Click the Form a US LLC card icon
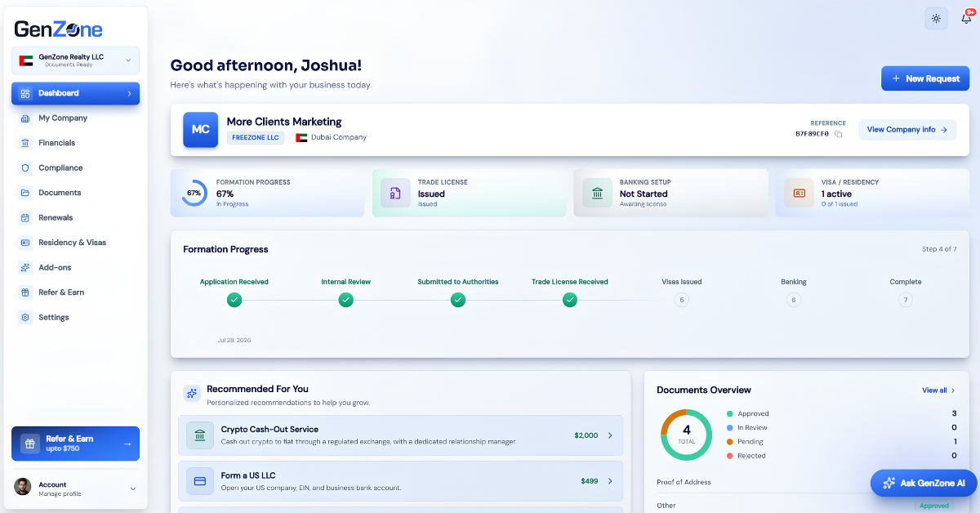980x513 pixels. [200, 481]
